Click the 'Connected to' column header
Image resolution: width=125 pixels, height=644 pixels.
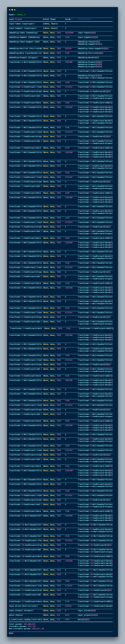coord(84,19)
